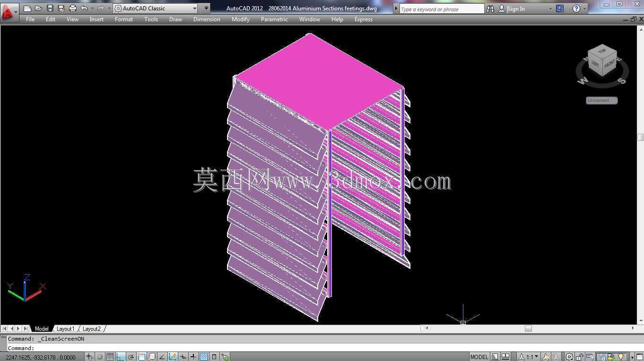Open the Edit menu

[x=51, y=19]
